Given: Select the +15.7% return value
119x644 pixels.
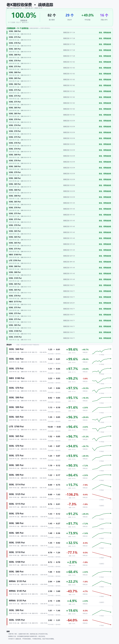Looking at the screenshot, I should coord(72,485).
